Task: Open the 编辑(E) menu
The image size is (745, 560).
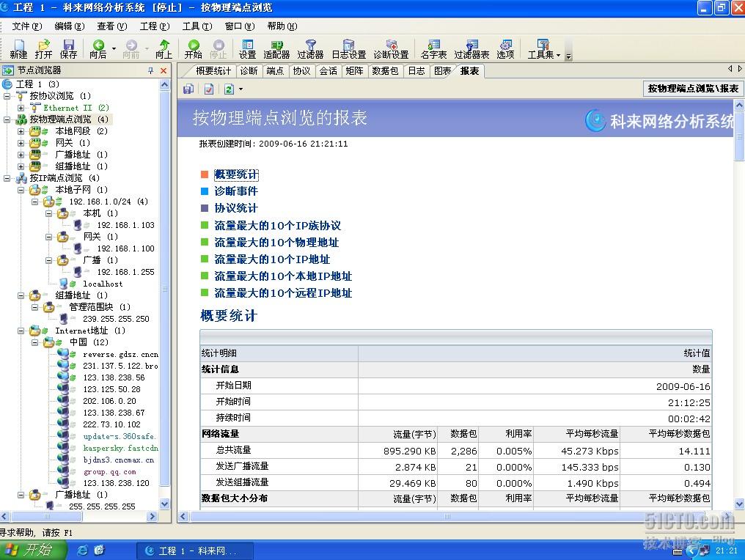Action: pos(70,26)
